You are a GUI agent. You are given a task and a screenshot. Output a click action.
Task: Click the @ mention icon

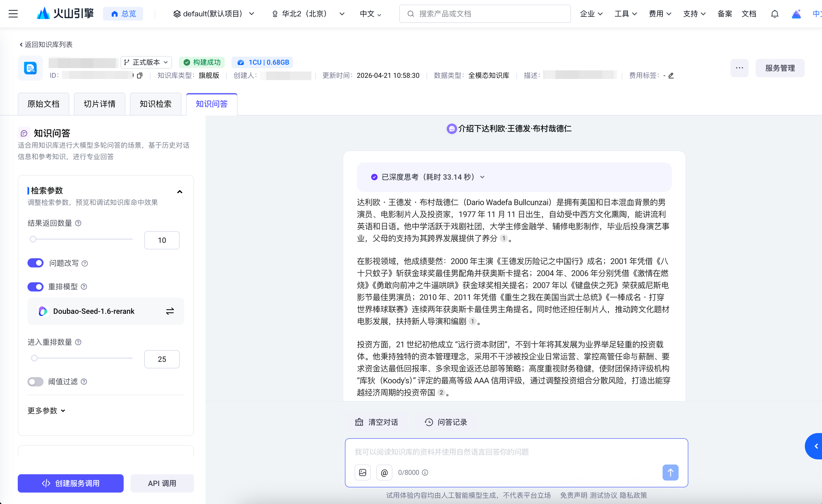point(384,472)
